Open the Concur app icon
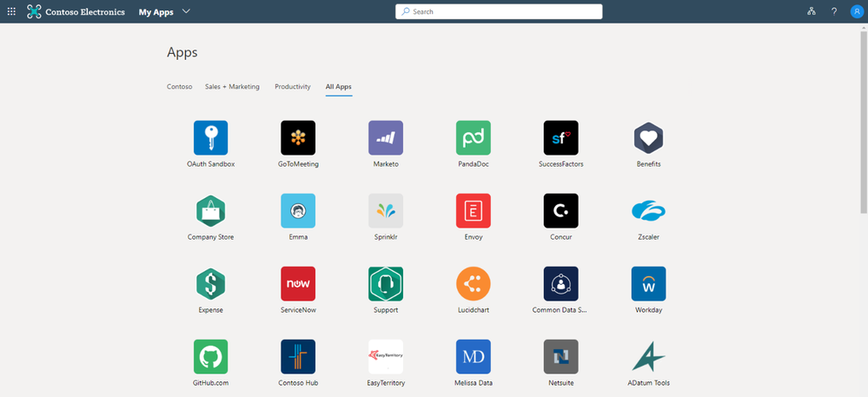Viewport: 868px width, 397px height. 560,211
